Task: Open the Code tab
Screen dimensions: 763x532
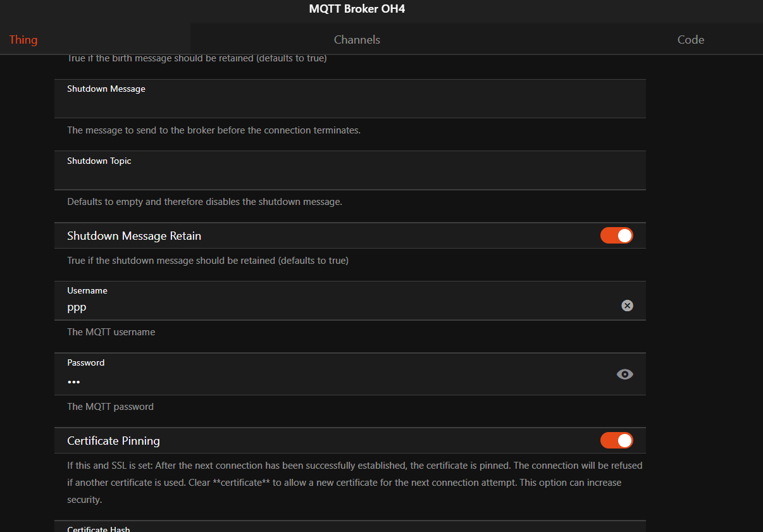Action: pos(690,40)
